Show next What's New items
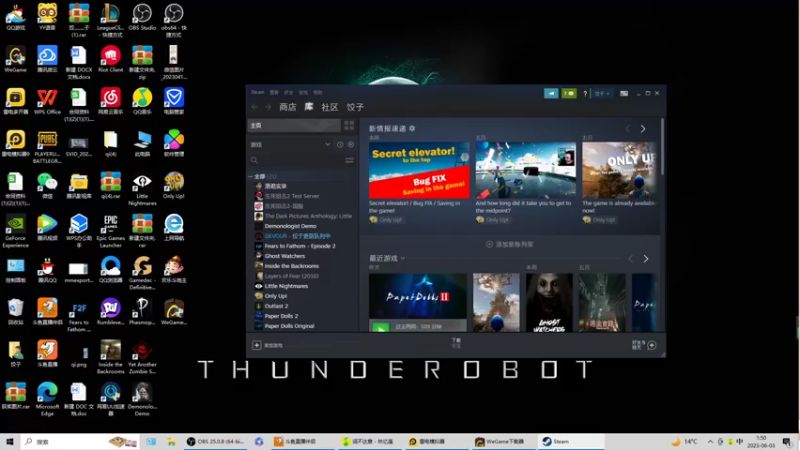The height and width of the screenshot is (450, 800). pyautogui.click(x=643, y=129)
